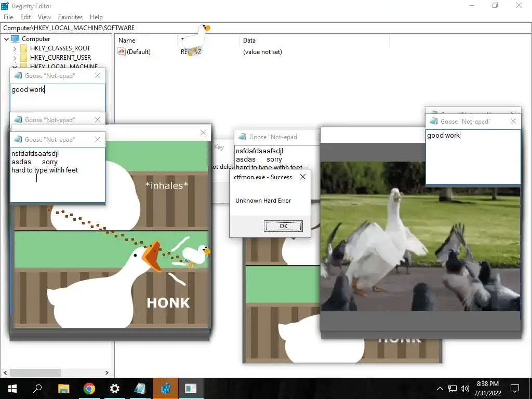Click the Computer icon in the tree
Screen dimensions: 532x399
tap(15, 38)
